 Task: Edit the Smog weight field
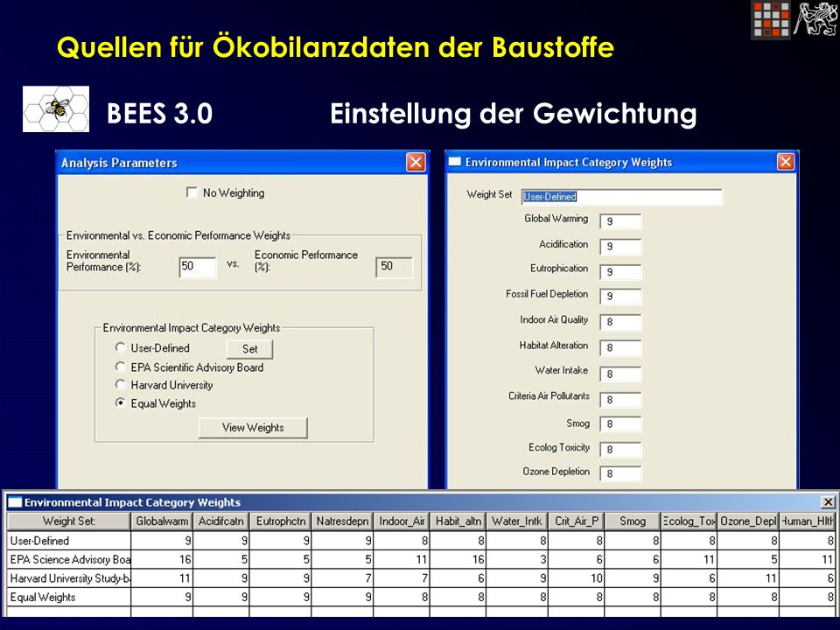pos(620,424)
